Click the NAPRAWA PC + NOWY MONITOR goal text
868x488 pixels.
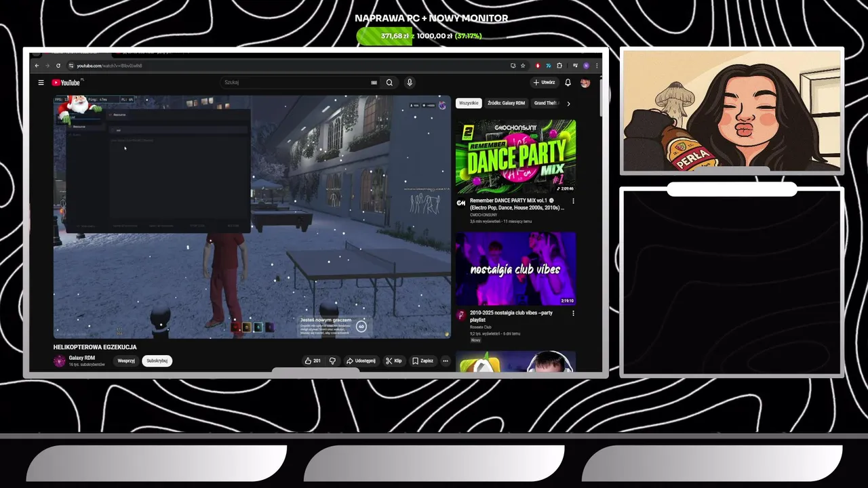point(431,18)
